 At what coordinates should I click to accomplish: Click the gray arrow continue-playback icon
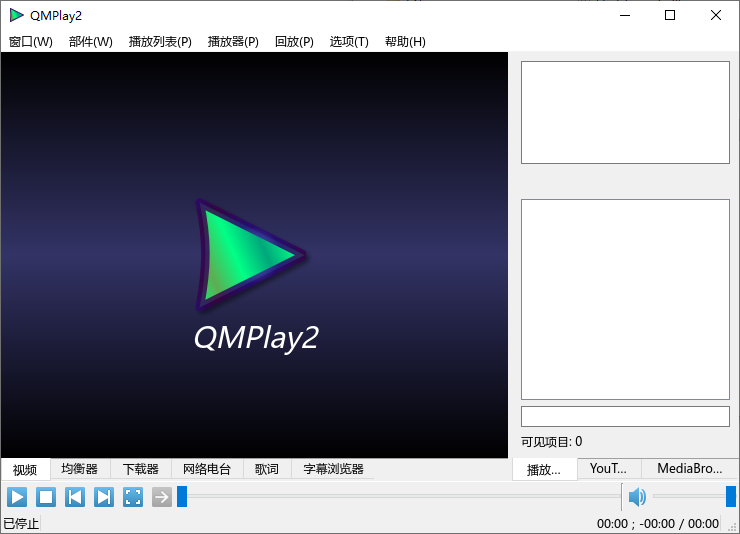point(162,497)
